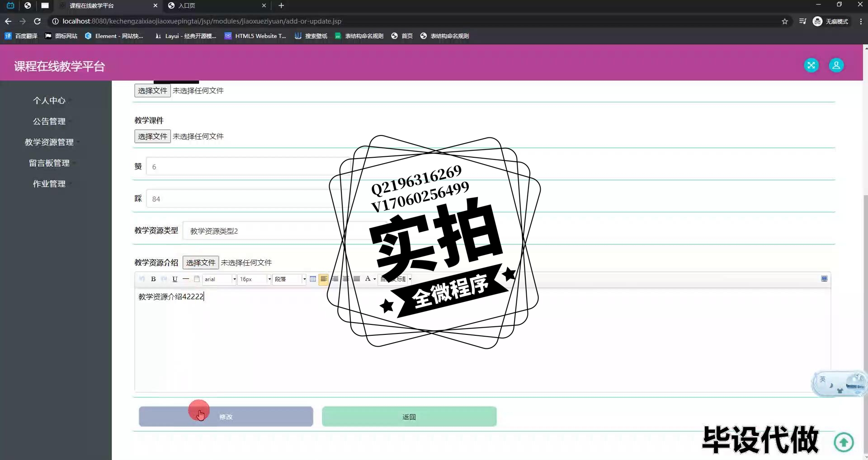The image size is (868, 460).
Task: Open 百度翻译 bookmark
Action: click(21, 36)
